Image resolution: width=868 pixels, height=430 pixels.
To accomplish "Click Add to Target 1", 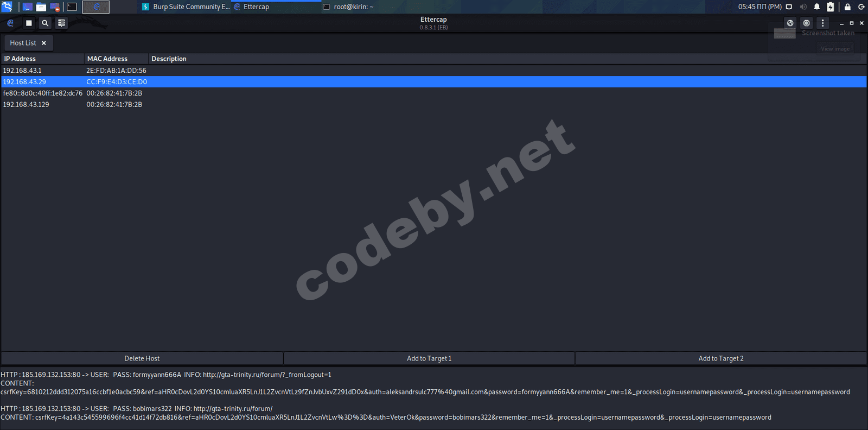I will 429,358.
